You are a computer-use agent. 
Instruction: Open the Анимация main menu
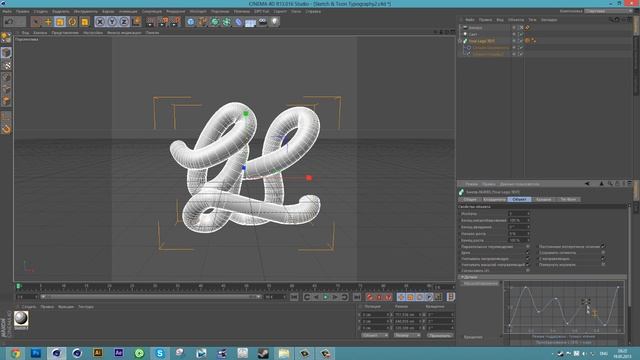pyautogui.click(x=128, y=11)
